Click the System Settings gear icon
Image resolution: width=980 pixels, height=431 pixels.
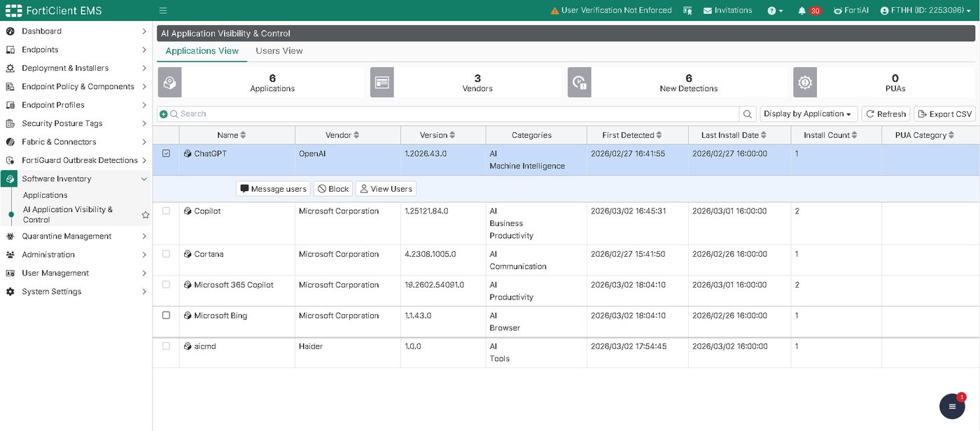10,292
